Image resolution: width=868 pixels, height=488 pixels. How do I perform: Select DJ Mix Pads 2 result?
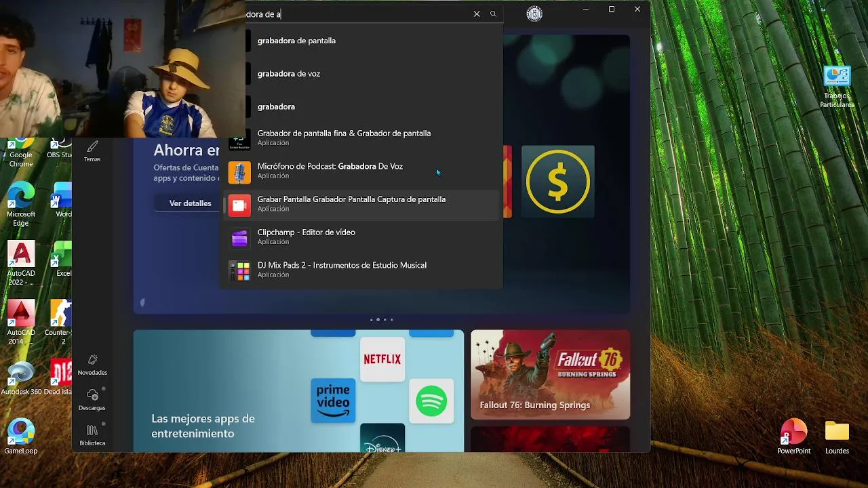[362, 270]
